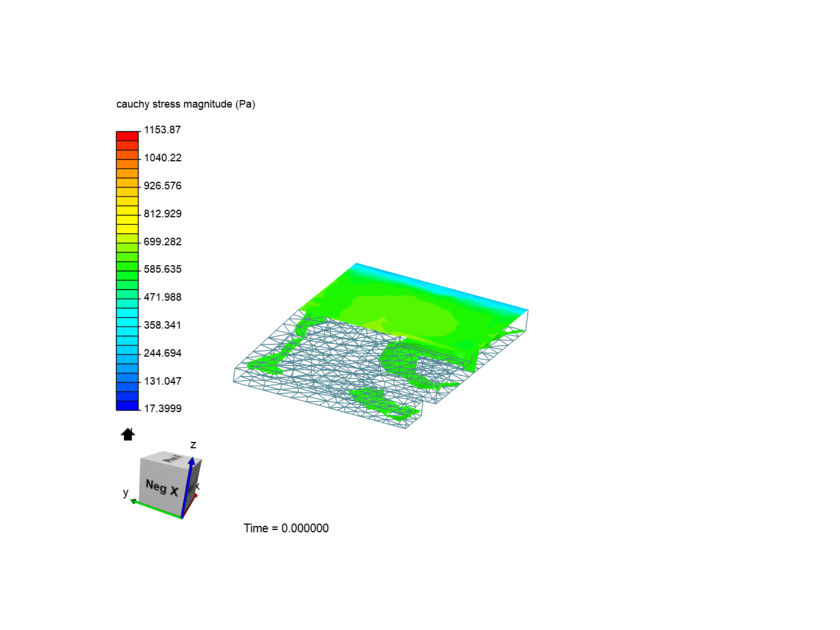Click the red x-axis endpoint dot
The width and height of the screenshot is (840, 630).
click(x=196, y=496)
